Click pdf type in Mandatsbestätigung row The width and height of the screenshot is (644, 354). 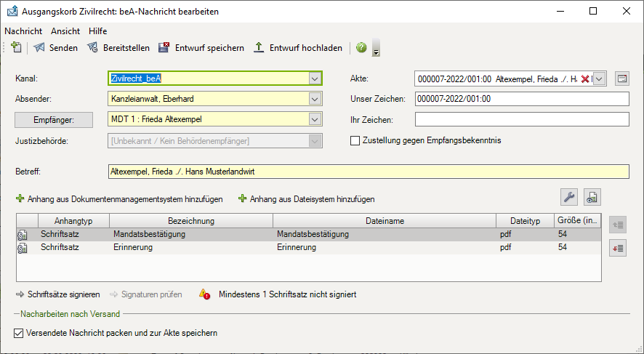(506, 235)
